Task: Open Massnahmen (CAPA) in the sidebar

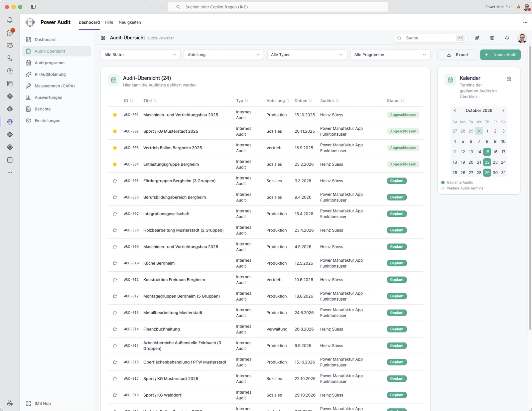Action: [x=57, y=86]
